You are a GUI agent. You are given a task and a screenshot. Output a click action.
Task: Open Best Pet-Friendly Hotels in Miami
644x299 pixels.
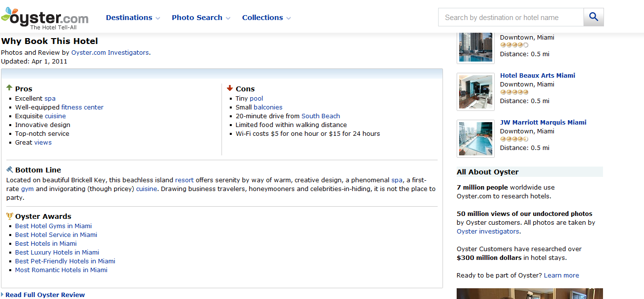tap(65, 261)
